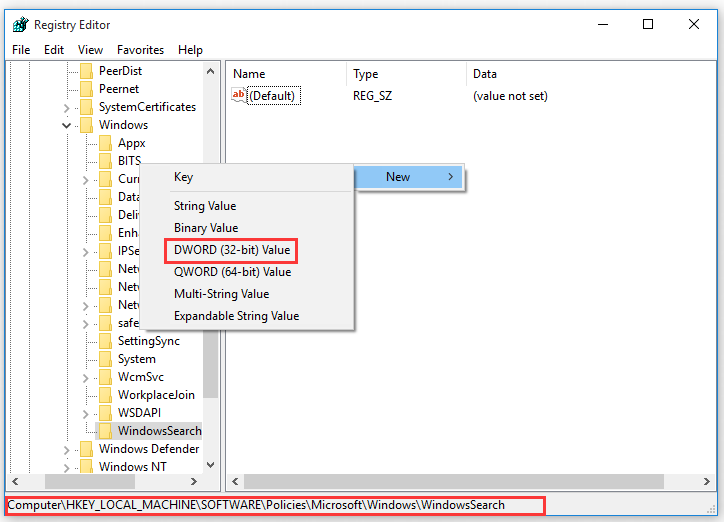This screenshot has height=522, width=724.
Task: Expand the safe... key in tree
Action: 85,324
